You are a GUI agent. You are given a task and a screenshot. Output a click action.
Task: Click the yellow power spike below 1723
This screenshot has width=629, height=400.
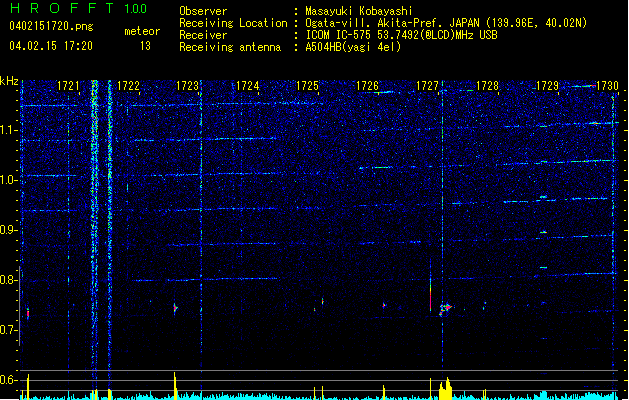(175, 386)
